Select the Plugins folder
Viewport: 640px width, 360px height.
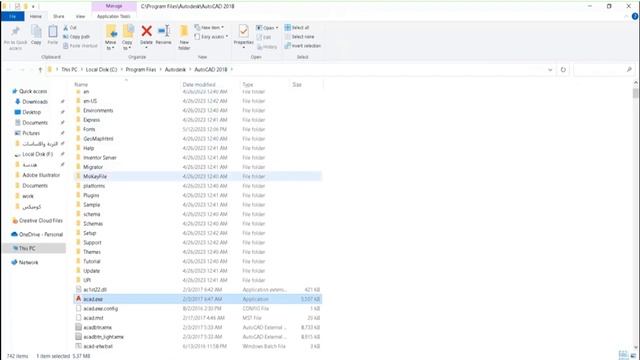tap(198, 196)
